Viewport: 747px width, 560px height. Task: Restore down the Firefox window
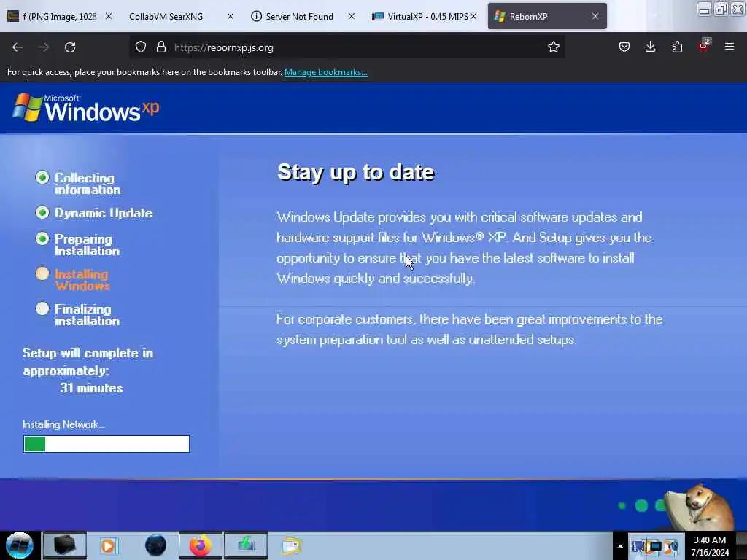pos(721,9)
